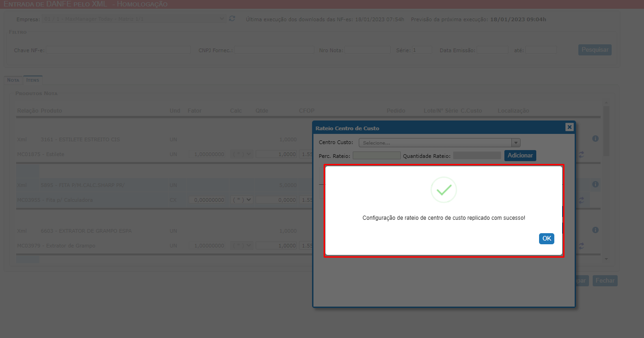Open the Calc dropdown on Fita p/ Calculadora row
Viewport: 644px width, 338px height.
[241, 200]
